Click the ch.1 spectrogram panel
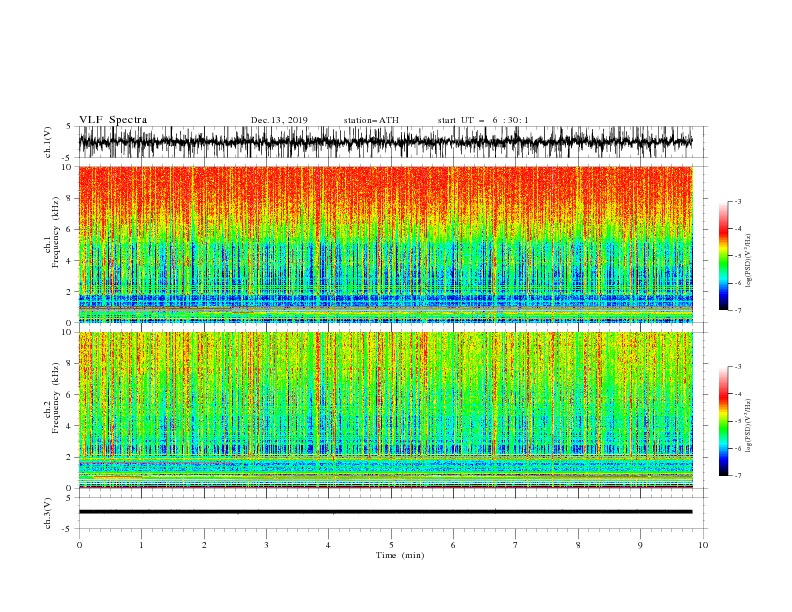 tap(386, 244)
